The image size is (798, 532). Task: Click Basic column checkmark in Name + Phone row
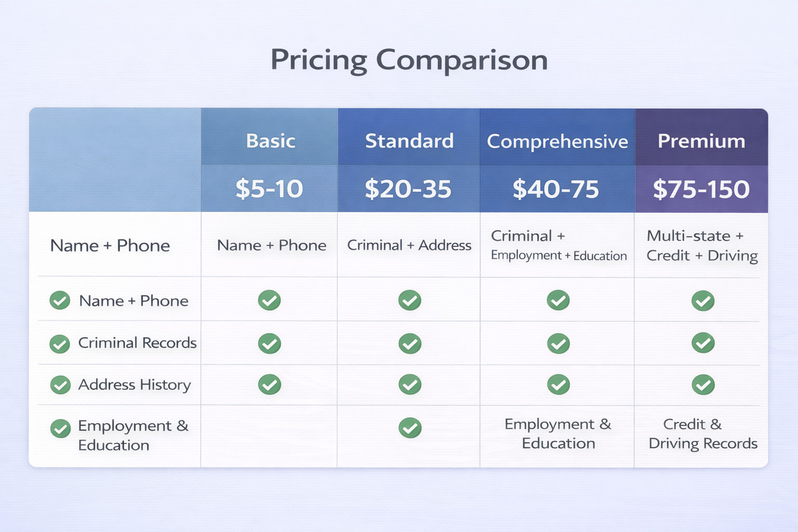coord(269,300)
